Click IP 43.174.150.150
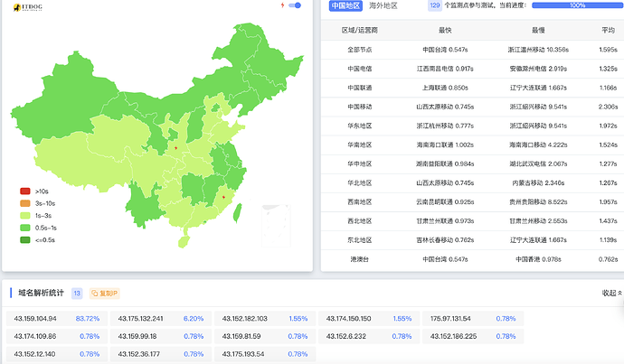624x364 pixels. point(348,319)
